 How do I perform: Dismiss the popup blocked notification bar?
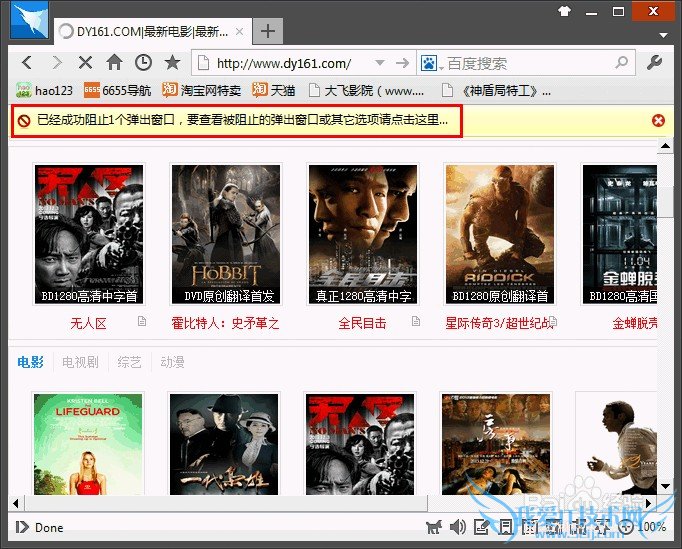[658, 120]
